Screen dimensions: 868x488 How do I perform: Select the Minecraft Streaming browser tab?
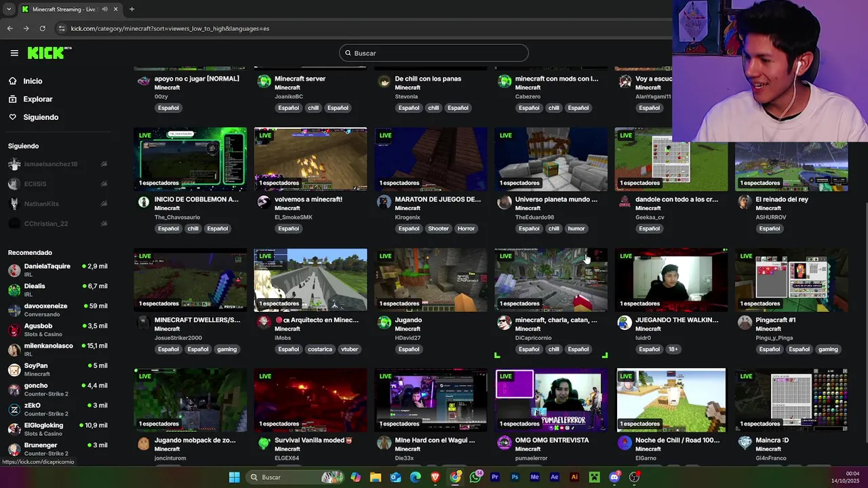tap(69, 9)
